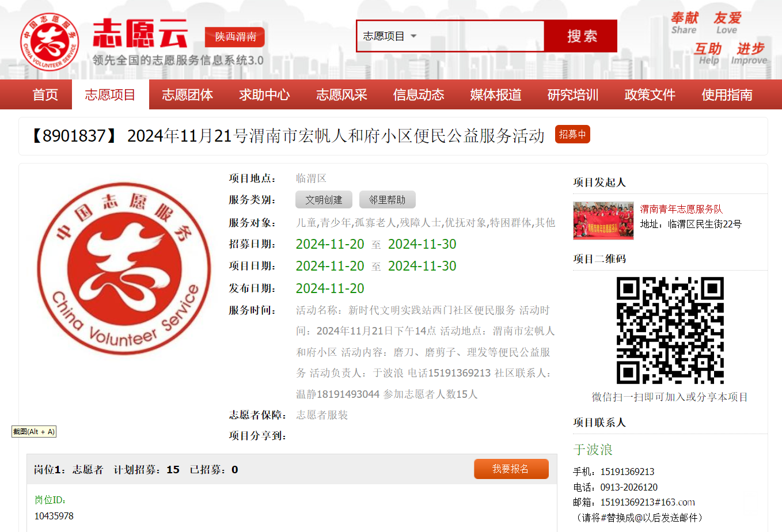Expand the 志愿项目 search category dropdown

[x=389, y=36]
